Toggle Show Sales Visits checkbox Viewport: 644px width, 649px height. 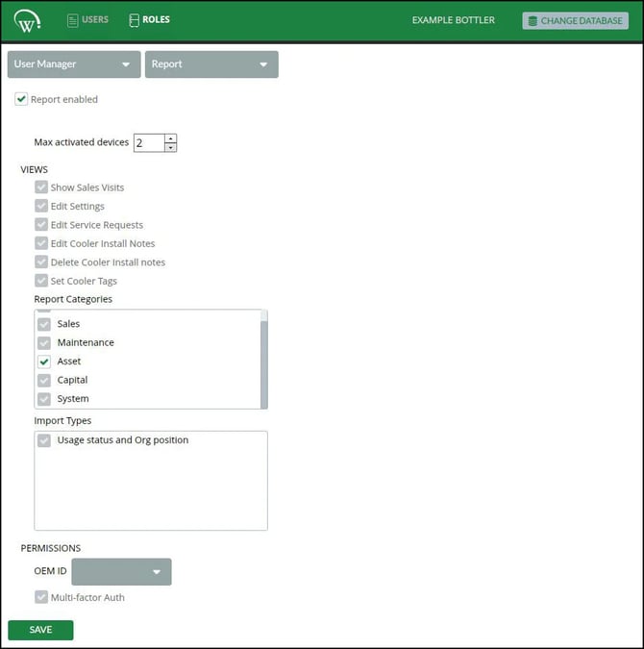point(41,187)
